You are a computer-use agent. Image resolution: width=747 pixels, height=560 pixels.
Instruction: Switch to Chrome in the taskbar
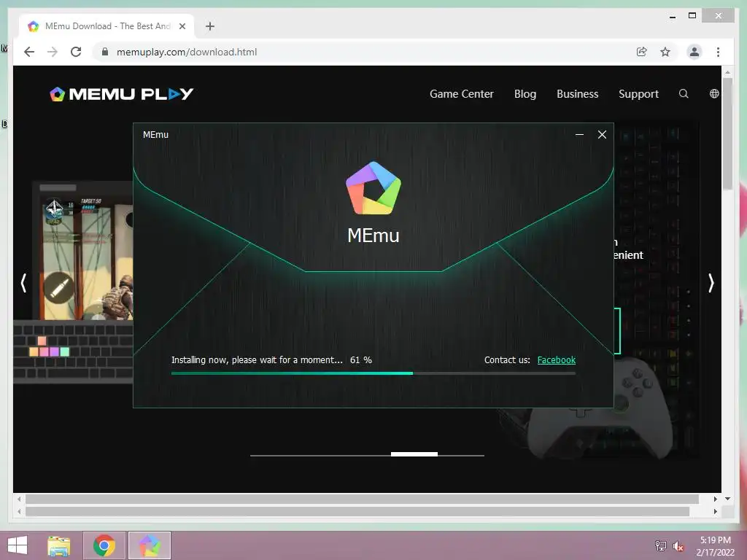[x=104, y=545]
